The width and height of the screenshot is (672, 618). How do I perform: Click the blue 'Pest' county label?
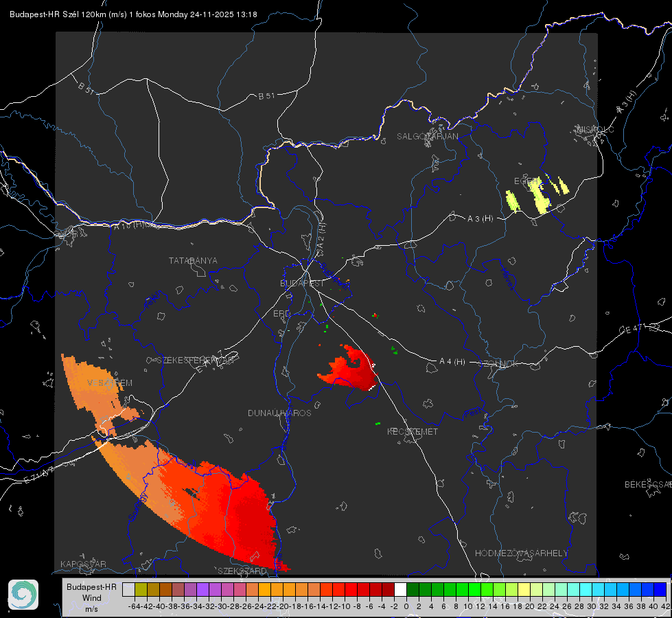(473, 413)
